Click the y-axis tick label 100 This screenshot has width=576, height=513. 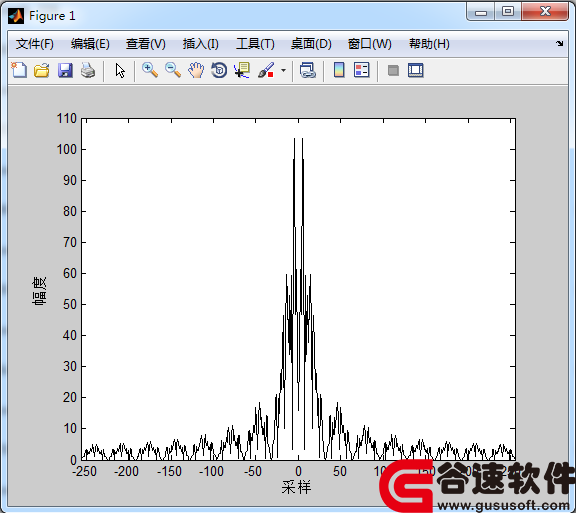[66, 149]
